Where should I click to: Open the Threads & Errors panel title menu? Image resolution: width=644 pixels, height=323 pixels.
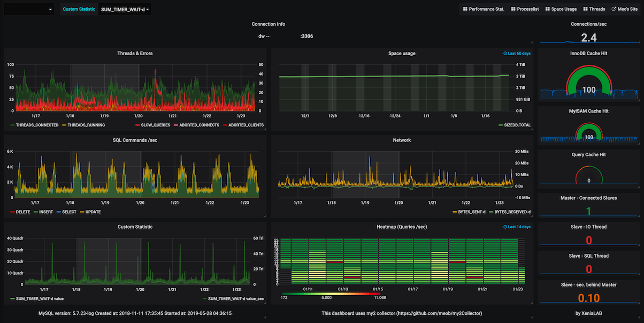click(135, 53)
